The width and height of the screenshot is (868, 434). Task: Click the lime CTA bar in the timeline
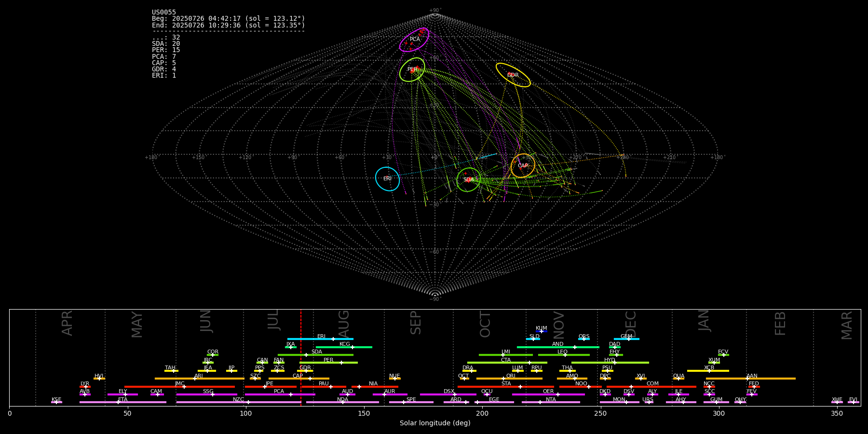(507, 363)
